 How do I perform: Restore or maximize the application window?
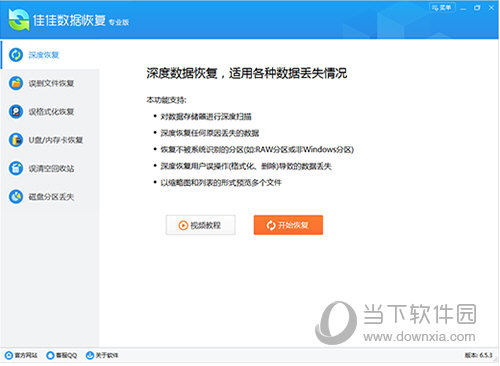click(x=477, y=8)
